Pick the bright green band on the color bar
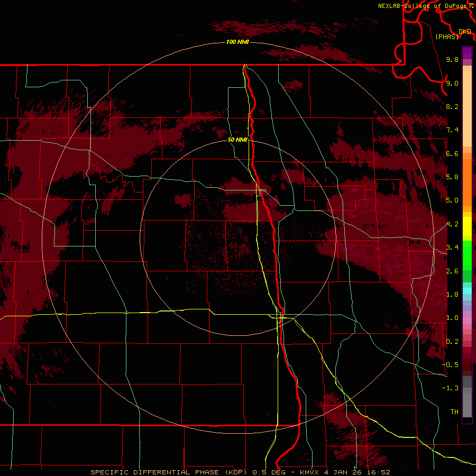Screen dimensions: 476x476 [467, 255]
